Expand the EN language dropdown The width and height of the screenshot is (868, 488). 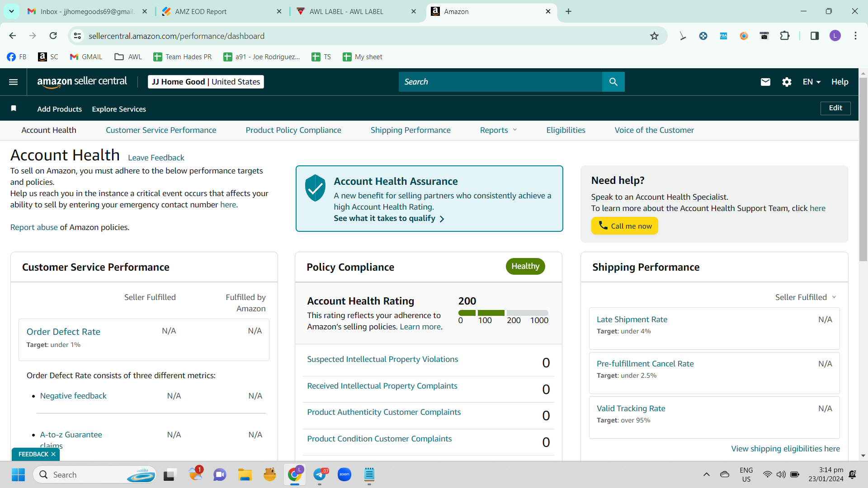pyautogui.click(x=811, y=82)
